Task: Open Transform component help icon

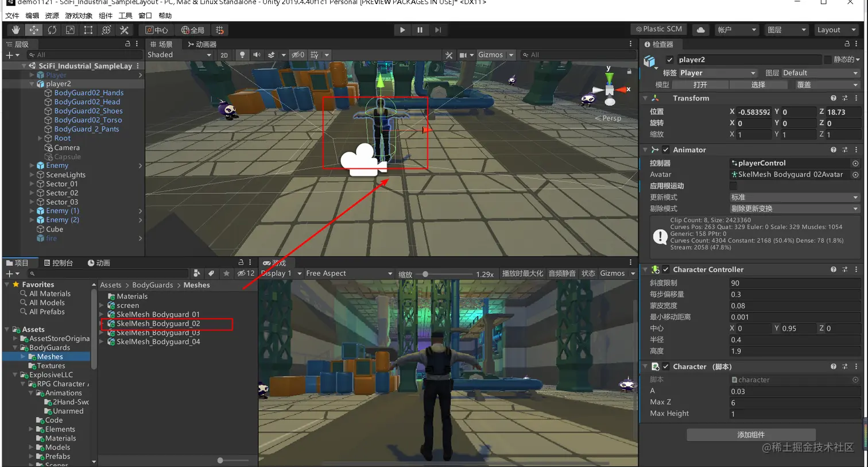Action: coord(833,98)
